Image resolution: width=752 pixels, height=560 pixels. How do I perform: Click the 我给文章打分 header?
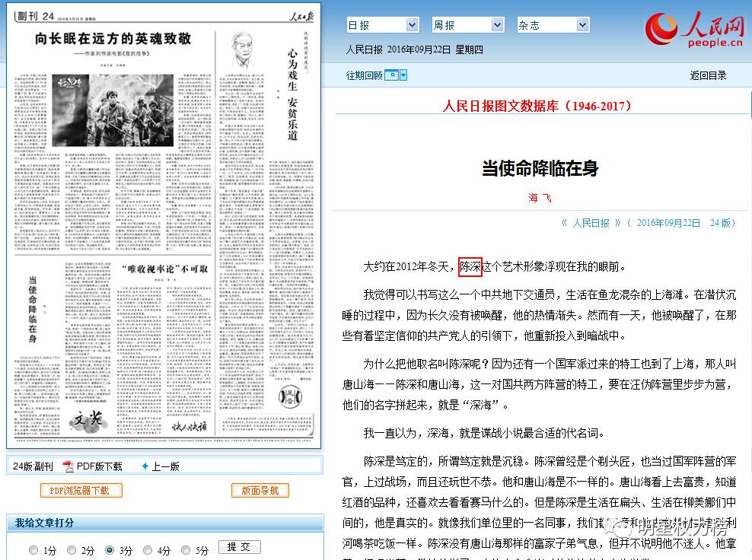[x=44, y=523]
